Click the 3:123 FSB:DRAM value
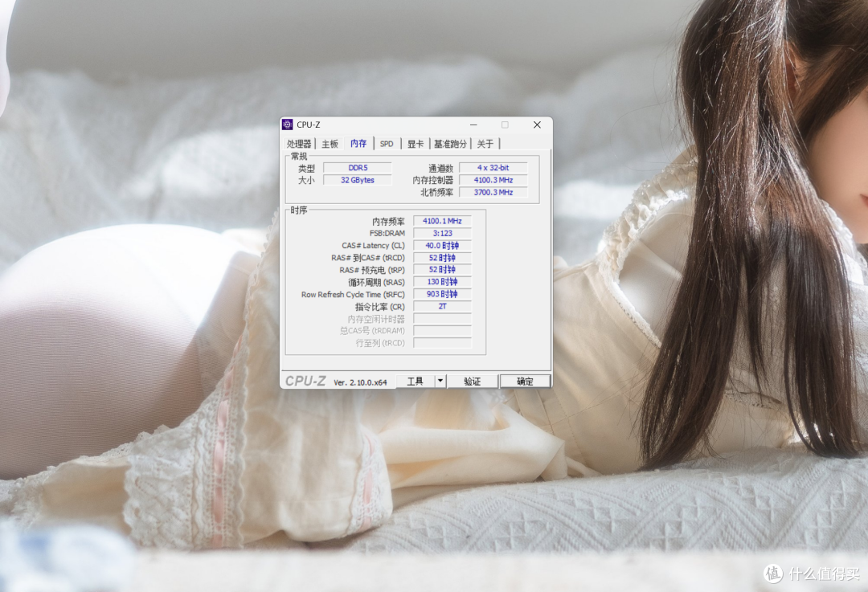The image size is (868, 592). (442, 233)
